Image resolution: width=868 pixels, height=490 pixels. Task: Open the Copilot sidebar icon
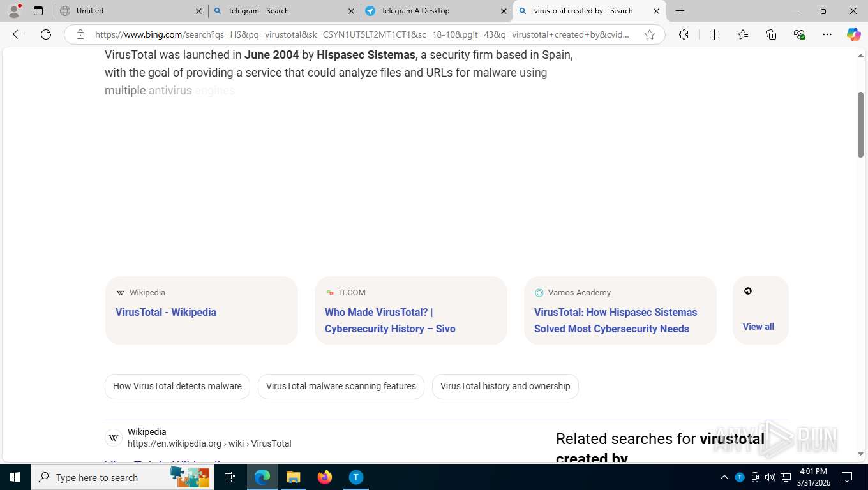coord(853,34)
